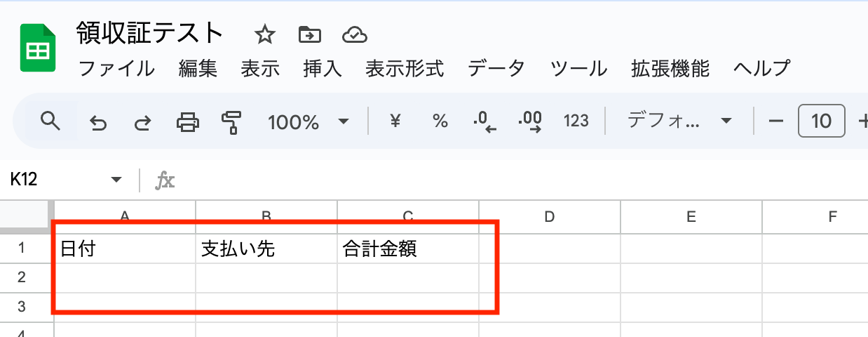Click the font size 10 field
The width and height of the screenshot is (868, 337).
pos(821,121)
